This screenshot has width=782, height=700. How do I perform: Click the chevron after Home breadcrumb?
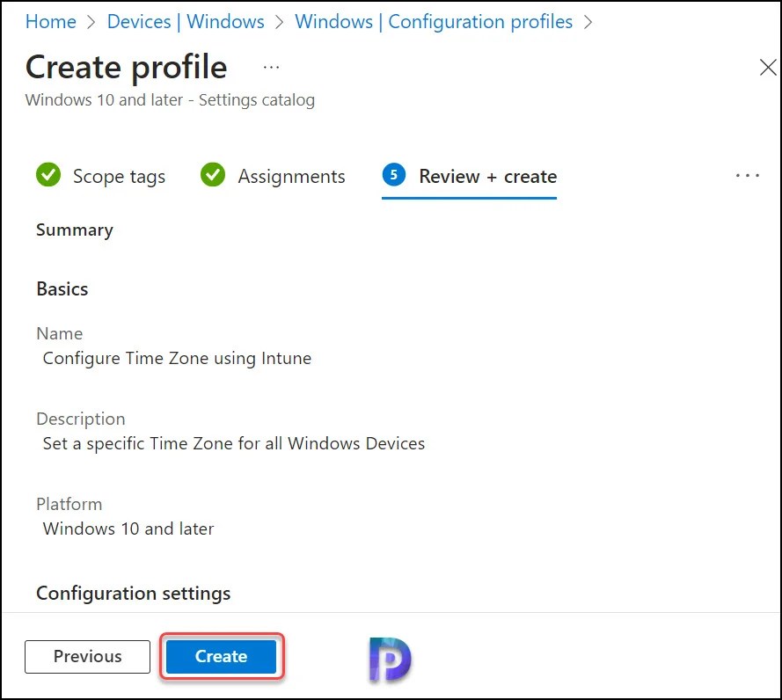click(x=91, y=22)
